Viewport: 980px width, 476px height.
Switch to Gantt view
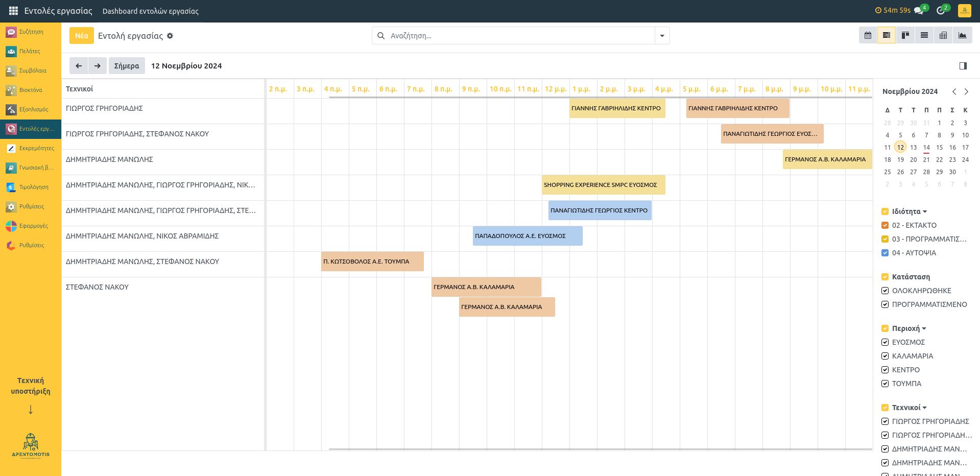pos(887,35)
